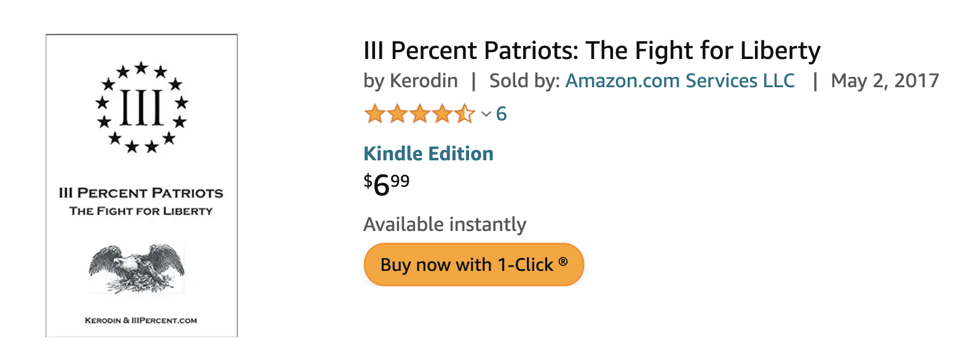The height and width of the screenshot is (360, 980).
Task: Click the author name Kerodin
Action: pyautogui.click(x=424, y=80)
